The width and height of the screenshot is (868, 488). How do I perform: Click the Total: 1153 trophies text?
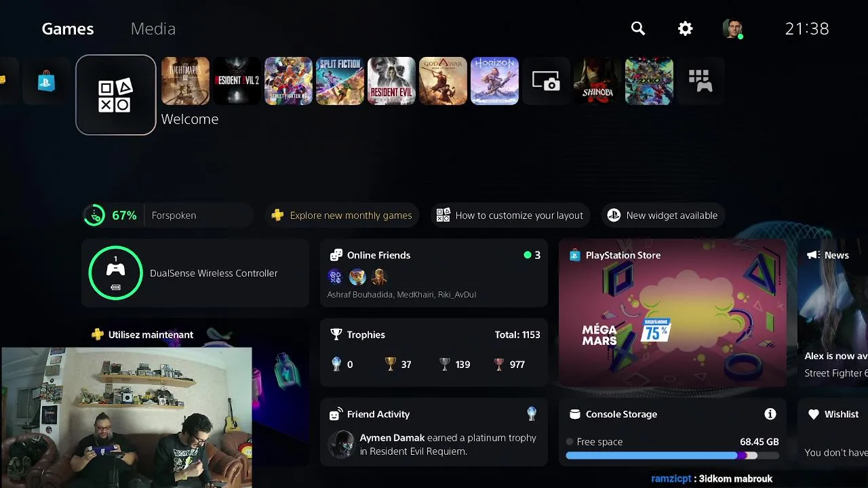click(x=517, y=335)
